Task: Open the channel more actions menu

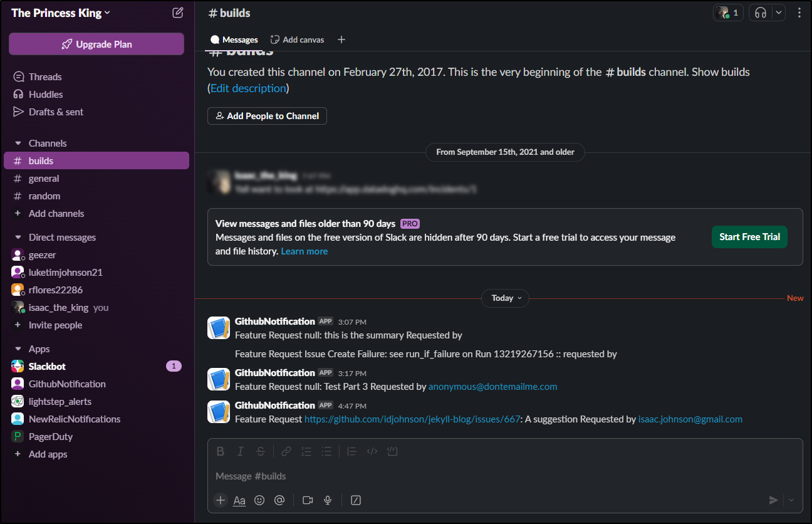Action: pyautogui.click(x=799, y=13)
